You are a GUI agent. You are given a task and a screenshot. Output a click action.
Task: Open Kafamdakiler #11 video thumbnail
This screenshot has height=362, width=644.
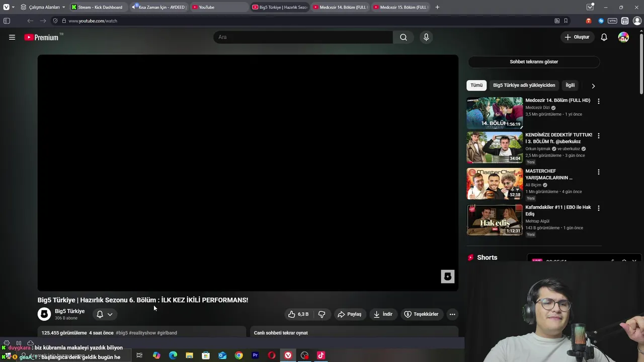pyautogui.click(x=495, y=220)
